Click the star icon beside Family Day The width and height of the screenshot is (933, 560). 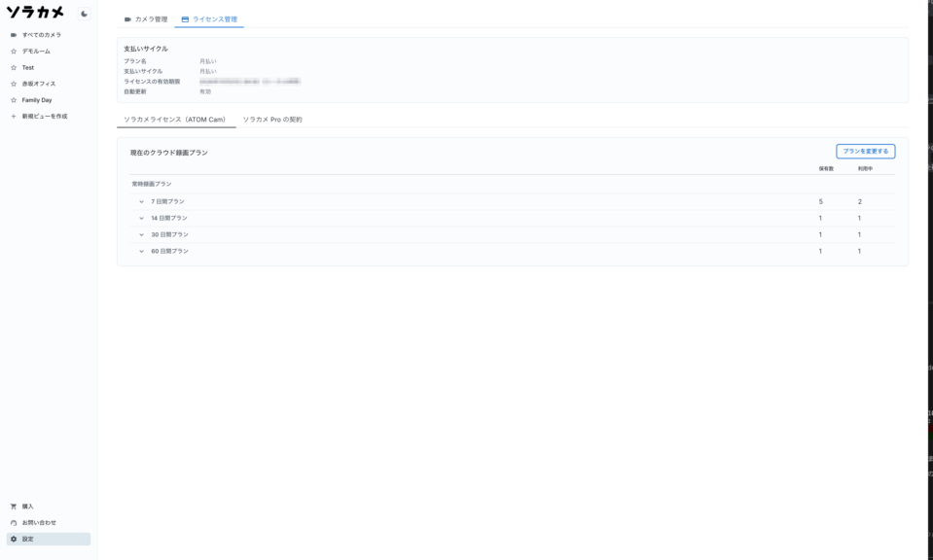click(x=14, y=100)
